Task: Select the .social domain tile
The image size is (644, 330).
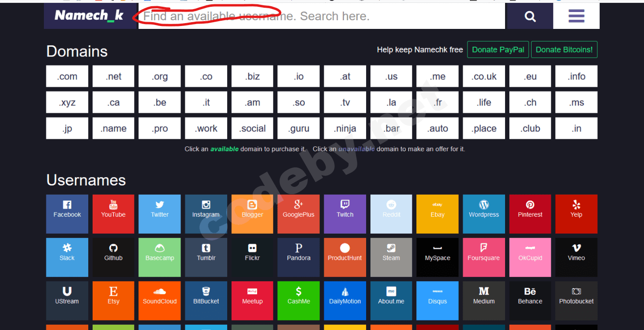Action: click(252, 128)
